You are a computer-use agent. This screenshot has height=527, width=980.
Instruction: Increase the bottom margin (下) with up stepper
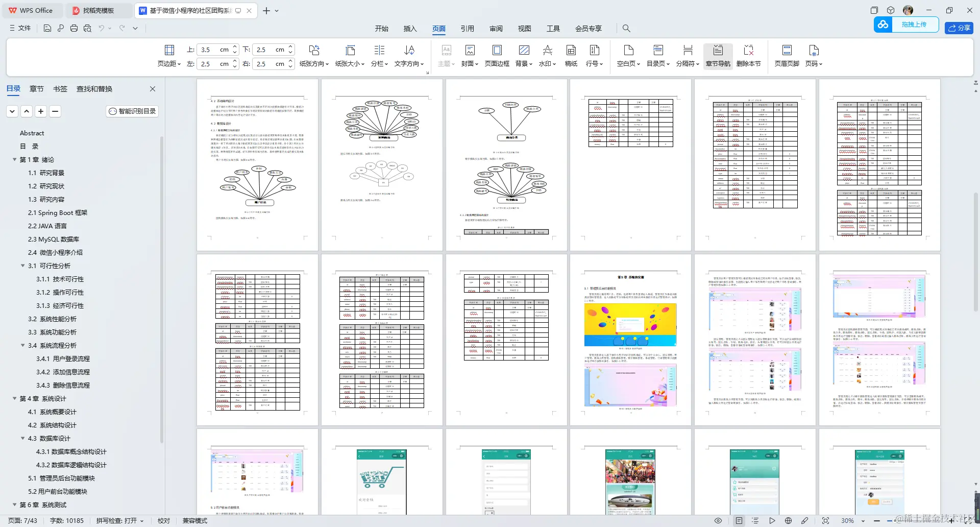point(290,47)
